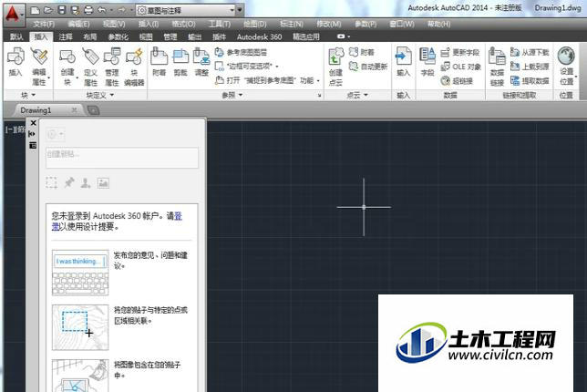
Task: Click the attach image icon in design feed
Action: click(103, 183)
